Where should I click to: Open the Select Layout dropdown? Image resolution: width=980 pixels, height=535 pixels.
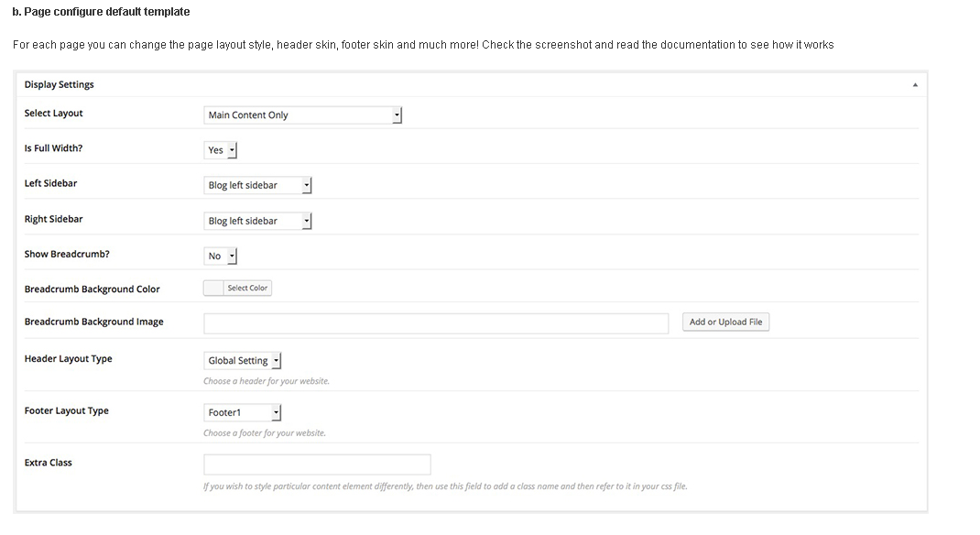[302, 115]
